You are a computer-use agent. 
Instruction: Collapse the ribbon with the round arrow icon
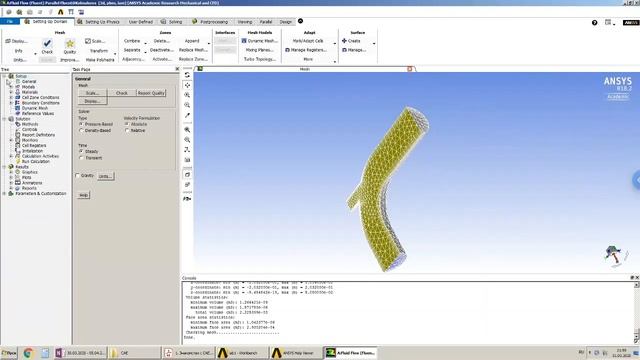point(300,21)
